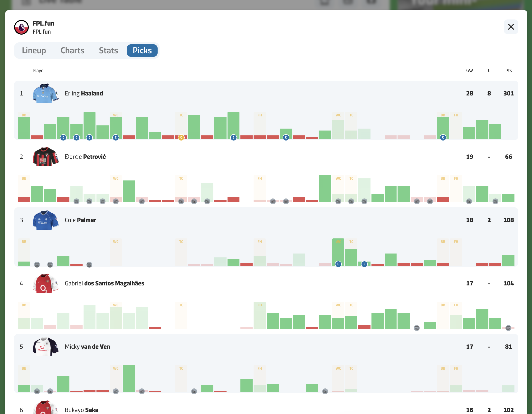Image resolution: width=532 pixels, height=414 pixels.
Task: Select the Picks tab
Action: 142,51
